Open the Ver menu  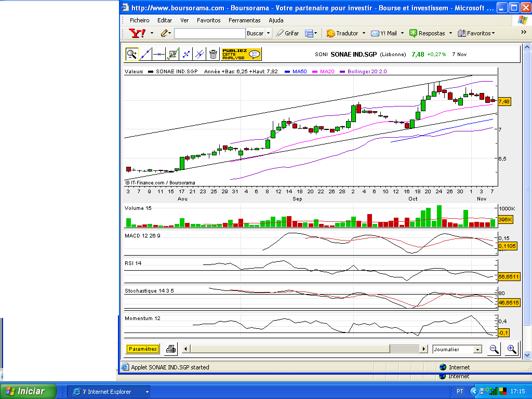tap(184, 20)
